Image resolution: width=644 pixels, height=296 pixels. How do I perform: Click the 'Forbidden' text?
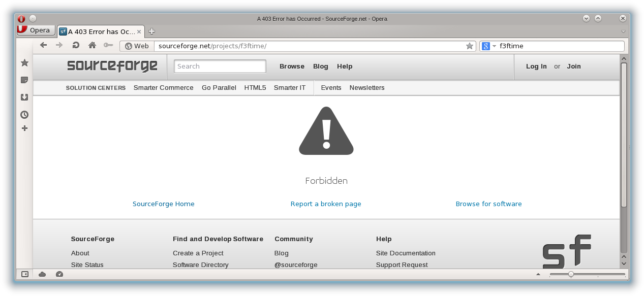[326, 181]
